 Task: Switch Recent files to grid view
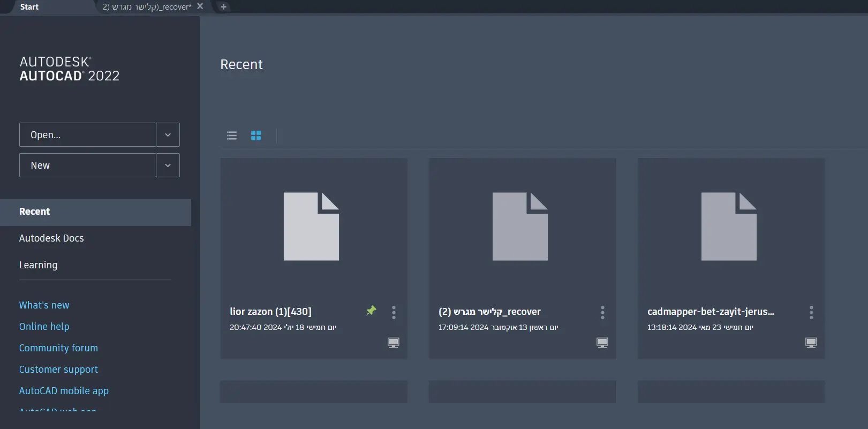click(x=256, y=136)
